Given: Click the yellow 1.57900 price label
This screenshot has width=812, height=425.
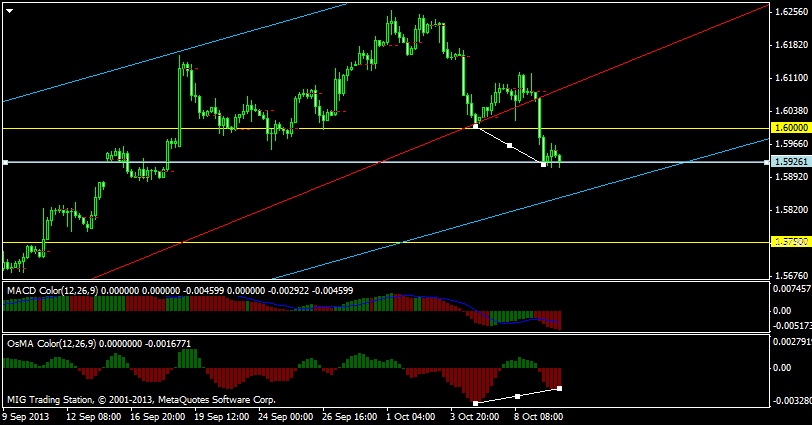Looking at the screenshot, I should click(x=790, y=242).
